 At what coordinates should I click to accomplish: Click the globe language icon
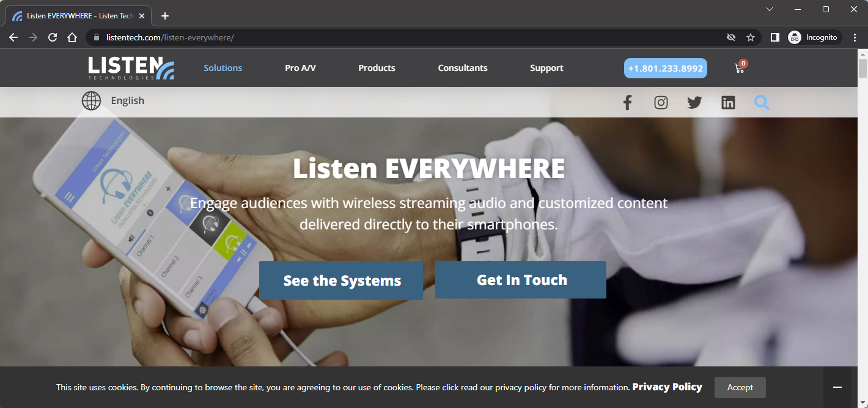91,101
